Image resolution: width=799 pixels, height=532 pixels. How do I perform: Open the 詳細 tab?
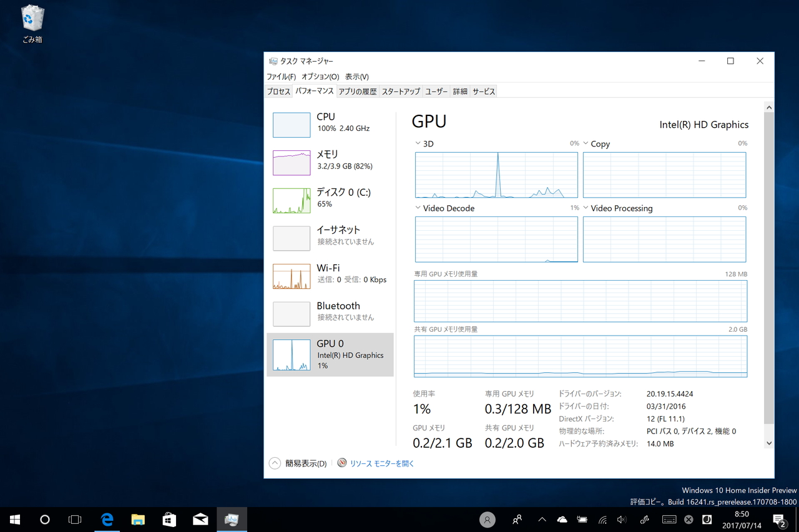tap(460, 92)
